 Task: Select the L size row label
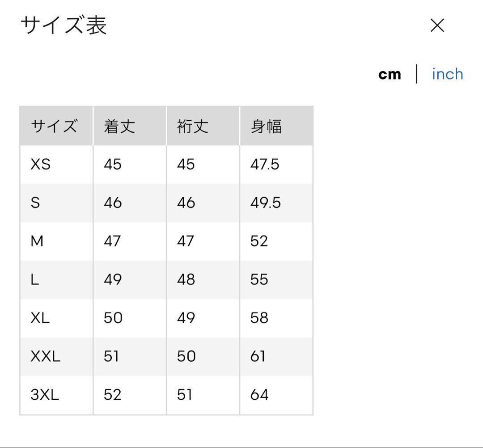pos(34,279)
